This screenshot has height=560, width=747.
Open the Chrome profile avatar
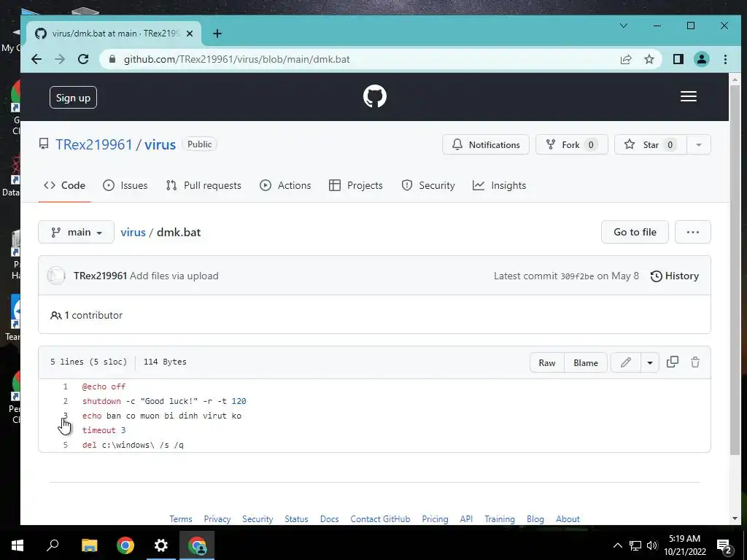[x=702, y=59]
